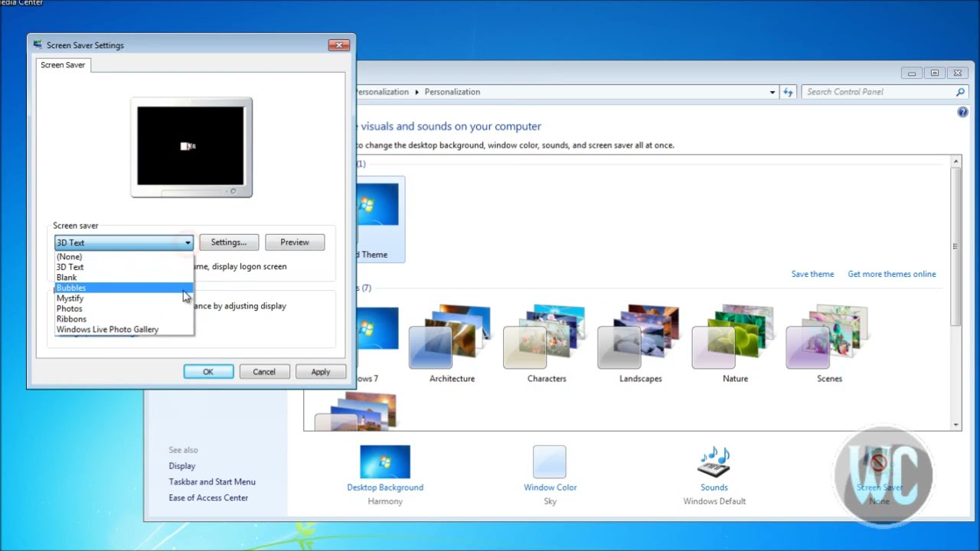Click themes list scrollbar up arrow

956,161
